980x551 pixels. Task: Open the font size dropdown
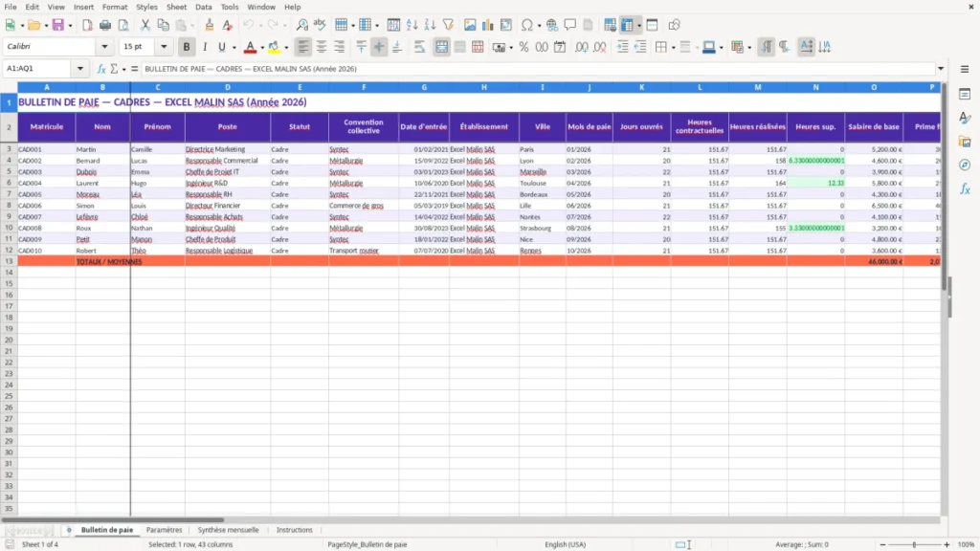(x=164, y=46)
